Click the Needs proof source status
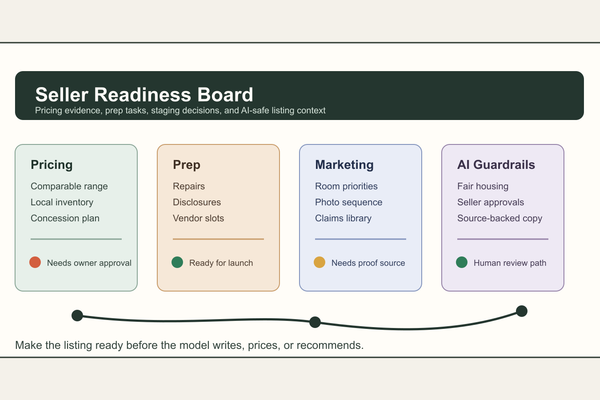 [x=368, y=263]
